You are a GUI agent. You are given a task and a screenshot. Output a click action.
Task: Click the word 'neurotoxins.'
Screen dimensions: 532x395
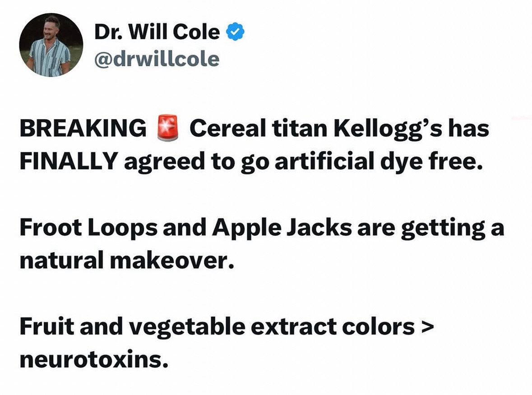(x=94, y=359)
